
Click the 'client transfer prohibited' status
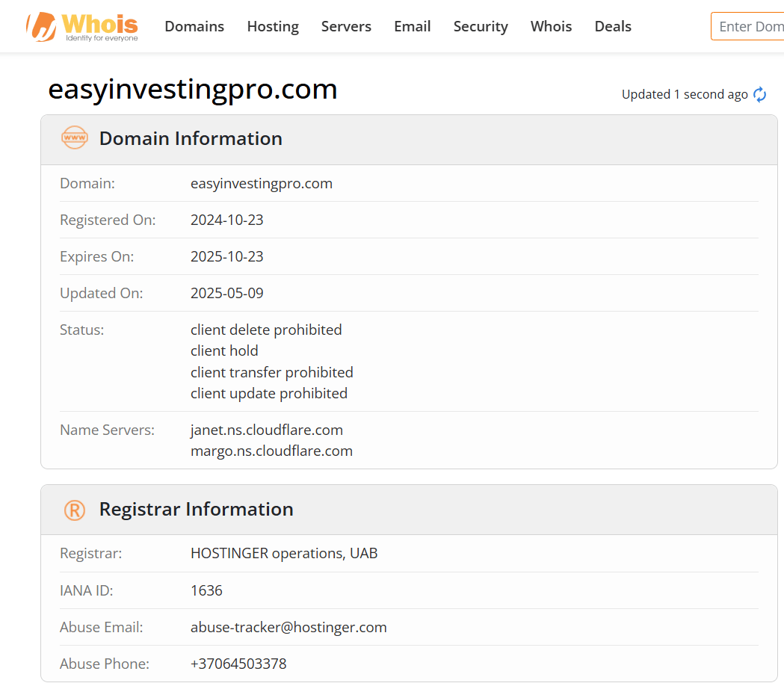click(272, 372)
